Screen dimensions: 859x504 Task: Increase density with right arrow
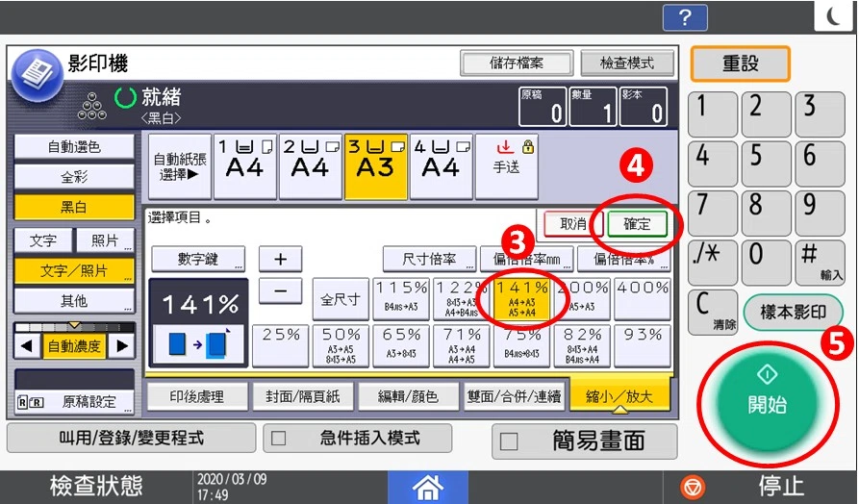(x=121, y=345)
